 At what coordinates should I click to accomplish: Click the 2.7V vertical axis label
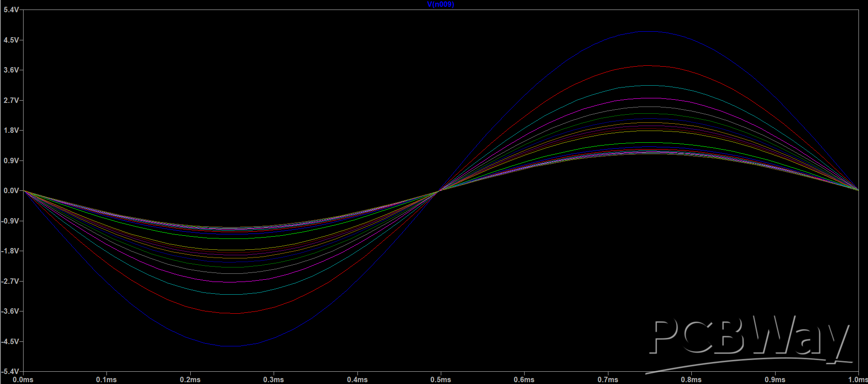pos(11,100)
